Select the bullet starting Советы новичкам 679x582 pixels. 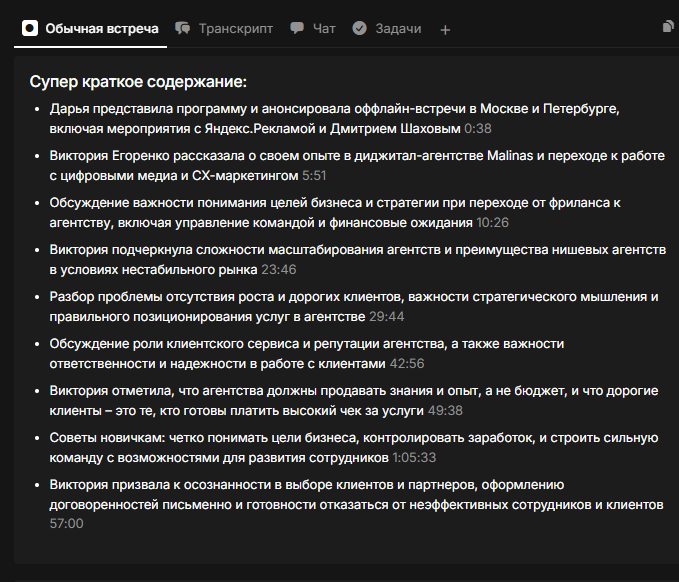click(x=354, y=448)
